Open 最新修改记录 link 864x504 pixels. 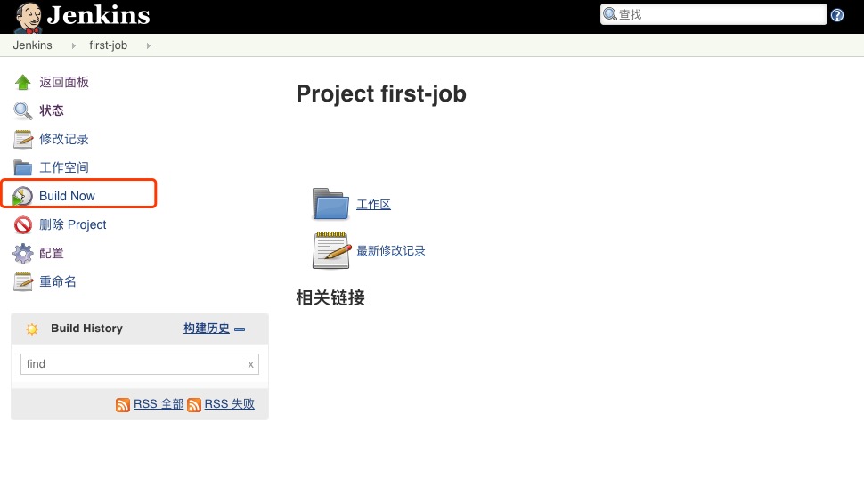point(391,250)
